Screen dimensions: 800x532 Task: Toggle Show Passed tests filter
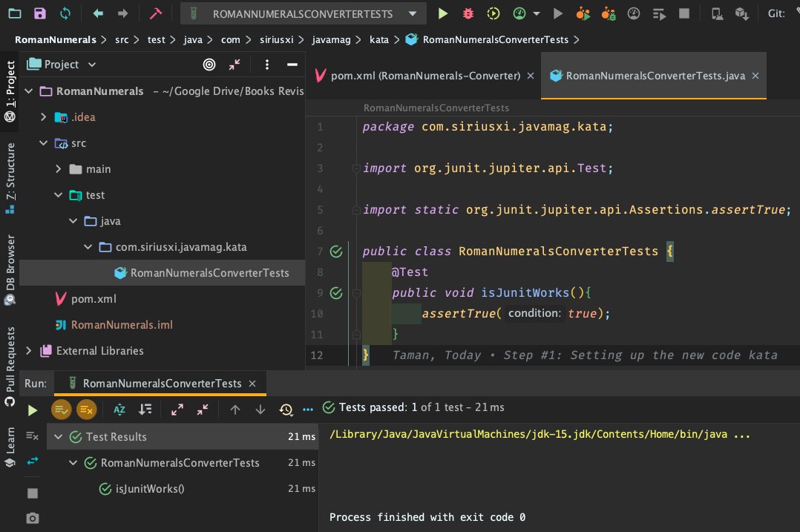pos(61,409)
